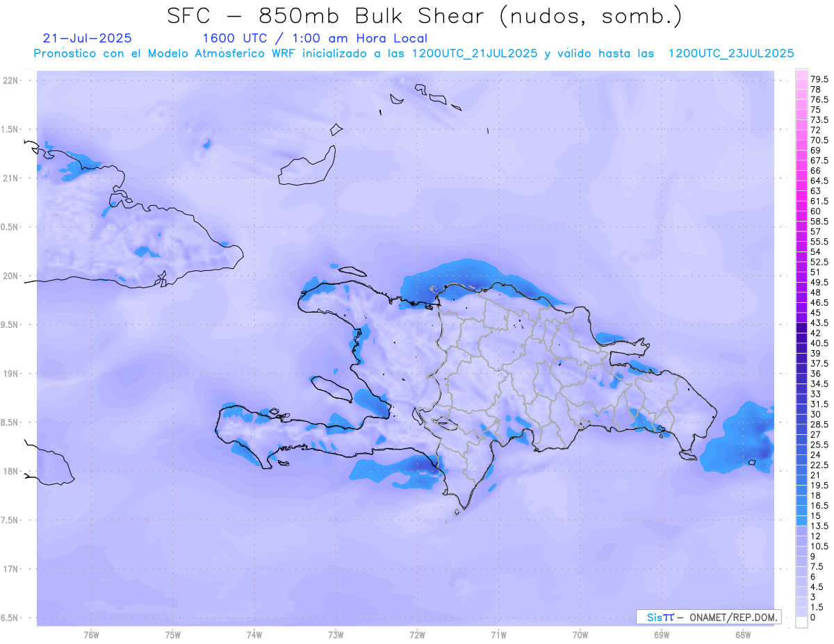Click the "68W" longitude label
The image size is (834, 644).
[743, 635]
